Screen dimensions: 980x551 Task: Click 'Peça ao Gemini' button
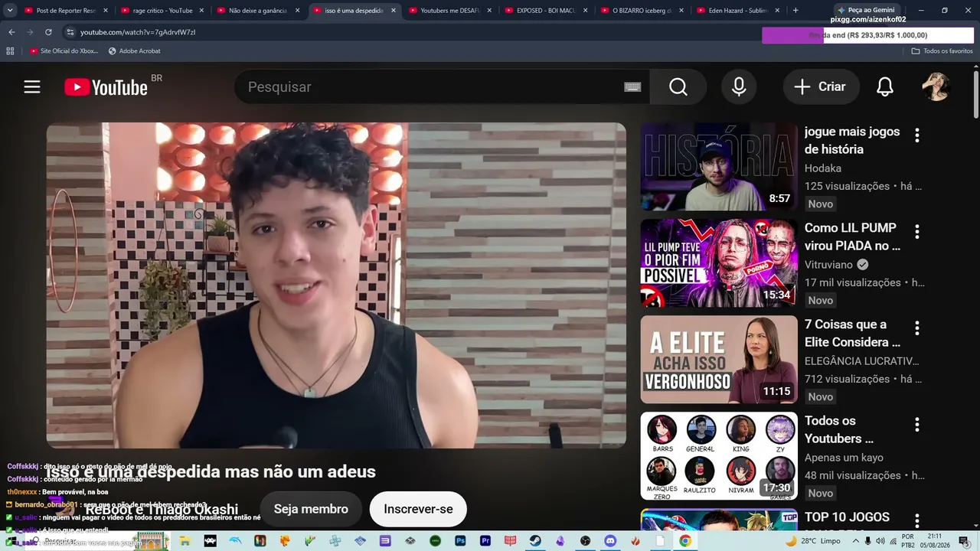tap(866, 10)
